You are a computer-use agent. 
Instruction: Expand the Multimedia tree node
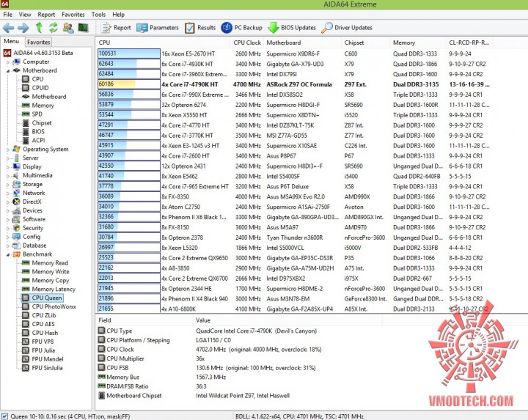[x=8, y=176]
